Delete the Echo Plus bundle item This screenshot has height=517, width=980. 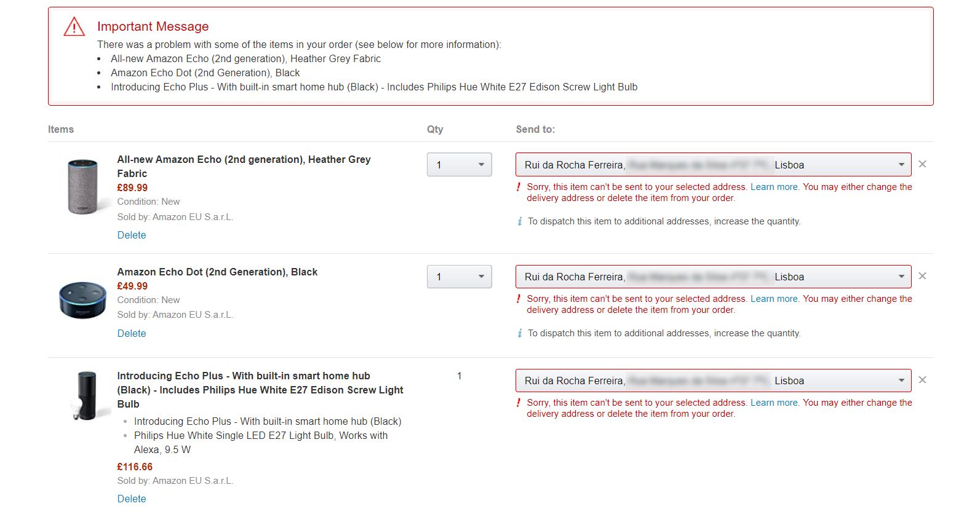pyautogui.click(x=132, y=499)
